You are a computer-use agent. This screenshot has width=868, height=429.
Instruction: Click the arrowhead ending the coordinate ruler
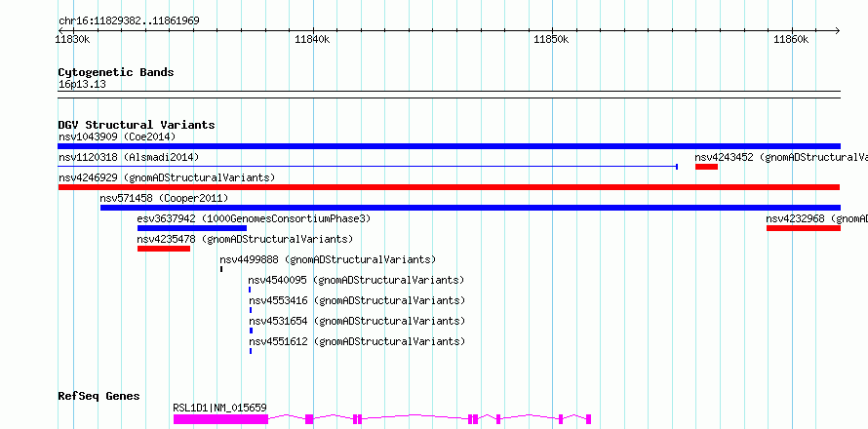[x=837, y=30]
